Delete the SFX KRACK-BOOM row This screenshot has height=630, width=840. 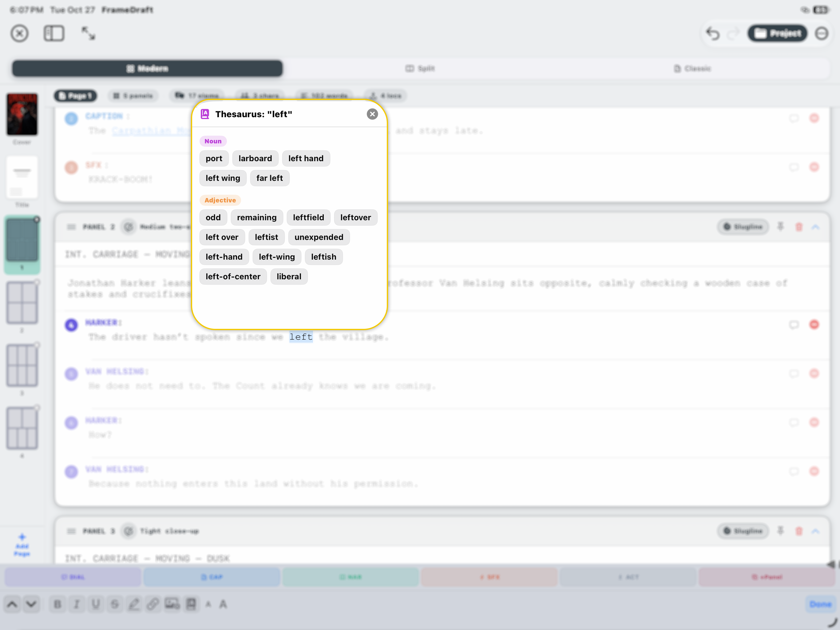(814, 167)
